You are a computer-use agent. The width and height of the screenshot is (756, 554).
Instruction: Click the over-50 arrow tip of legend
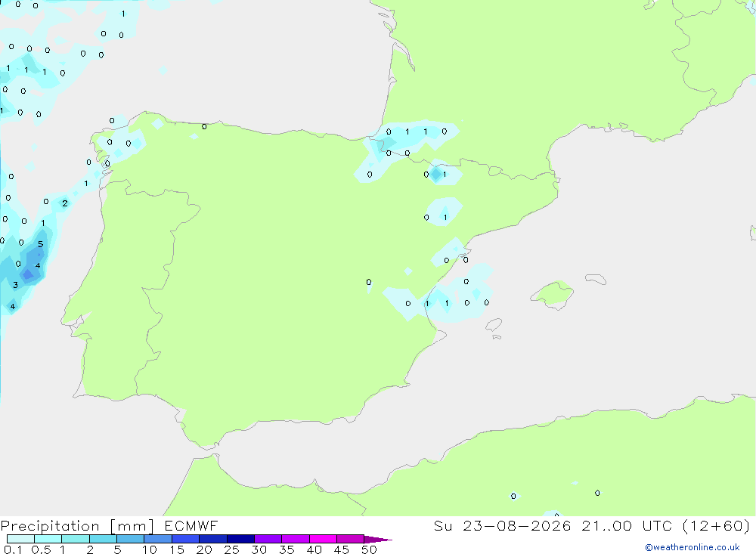click(378, 540)
